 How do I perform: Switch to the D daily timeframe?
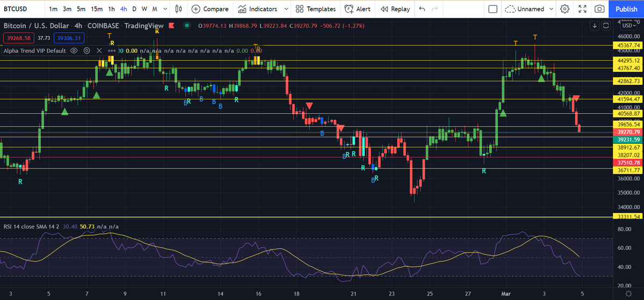tap(134, 9)
